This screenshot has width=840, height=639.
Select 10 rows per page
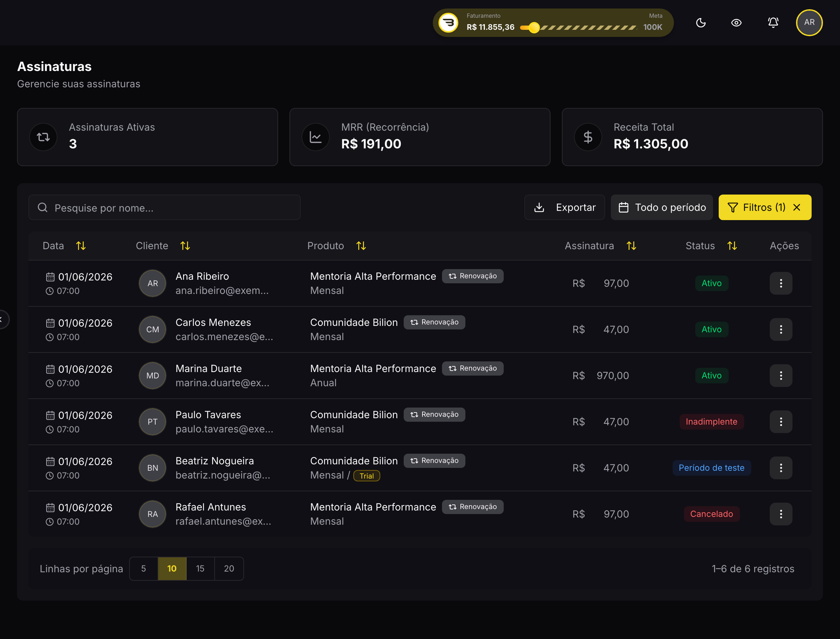tap(172, 569)
